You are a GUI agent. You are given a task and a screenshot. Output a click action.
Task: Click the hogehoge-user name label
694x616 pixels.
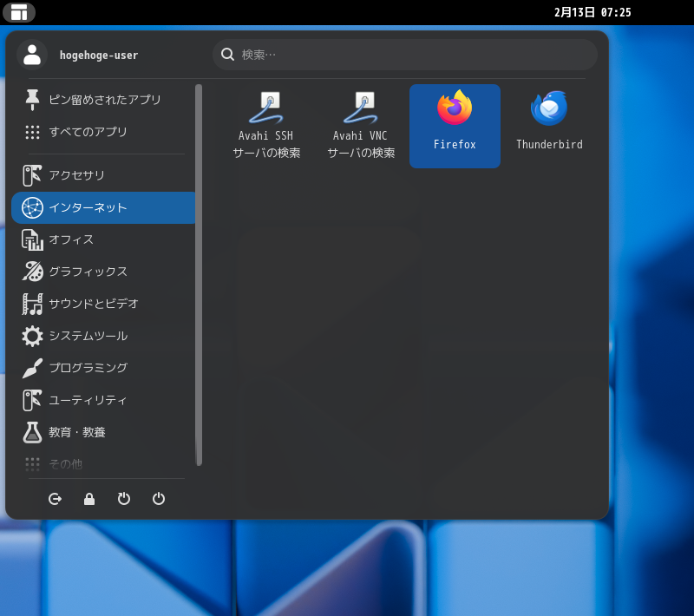coord(99,56)
